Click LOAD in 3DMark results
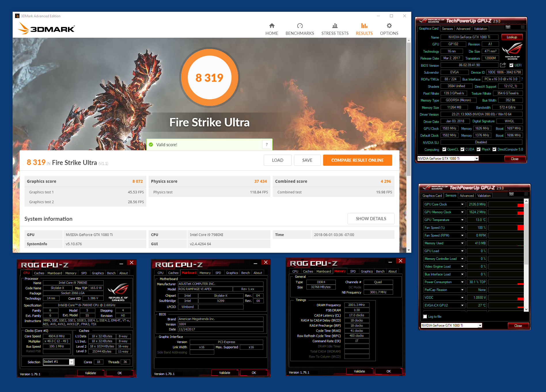This screenshot has height=392, width=546. (278, 160)
